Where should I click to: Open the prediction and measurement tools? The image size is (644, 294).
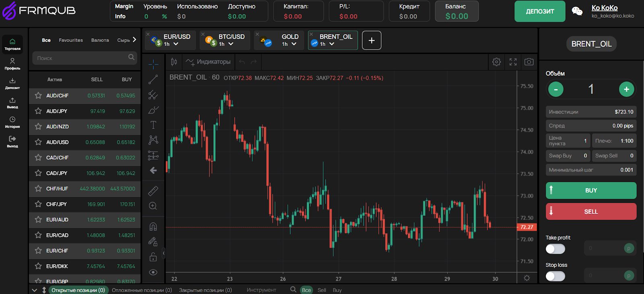pos(153,155)
